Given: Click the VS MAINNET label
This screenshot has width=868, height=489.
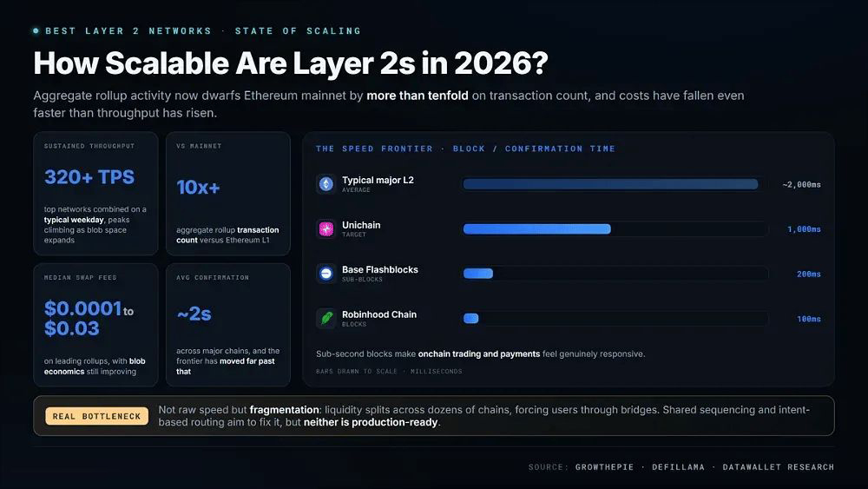Looking at the screenshot, I should pyautogui.click(x=199, y=146).
